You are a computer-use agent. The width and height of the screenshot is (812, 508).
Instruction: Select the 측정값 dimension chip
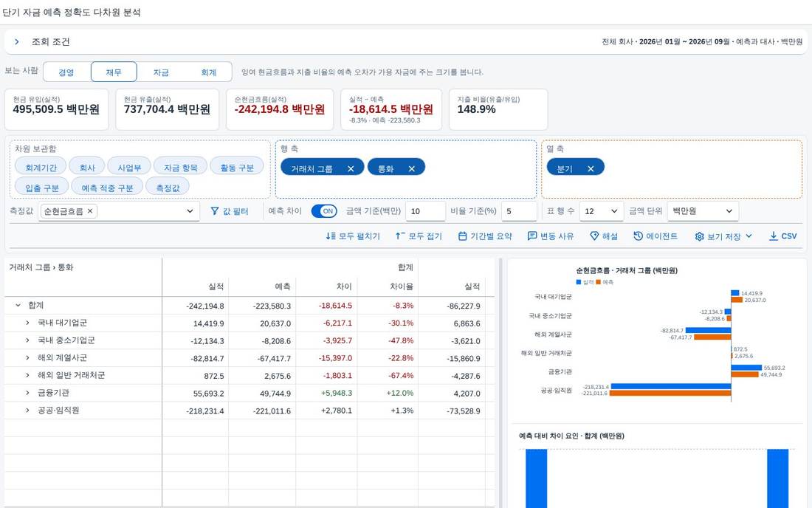[168, 188]
